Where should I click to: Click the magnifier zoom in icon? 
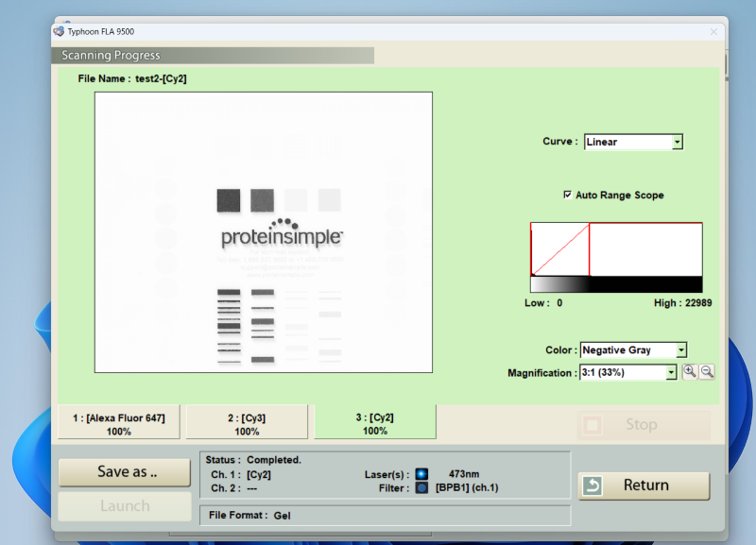click(690, 372)
